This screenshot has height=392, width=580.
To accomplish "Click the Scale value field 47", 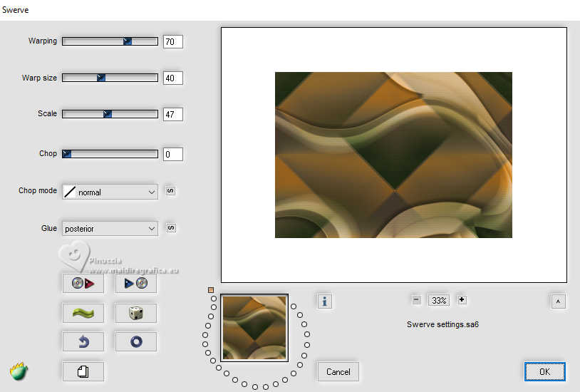I will coord(173,114).
